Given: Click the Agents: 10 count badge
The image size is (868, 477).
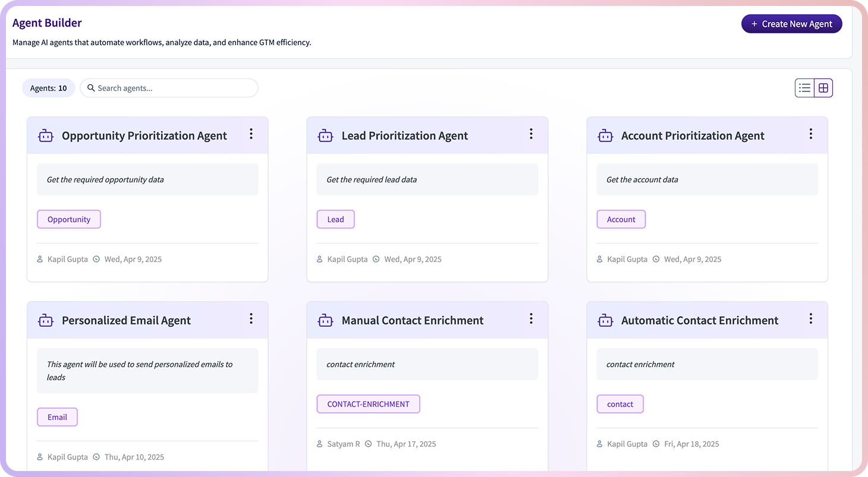Looking at the screenshot, I should 49,88.
